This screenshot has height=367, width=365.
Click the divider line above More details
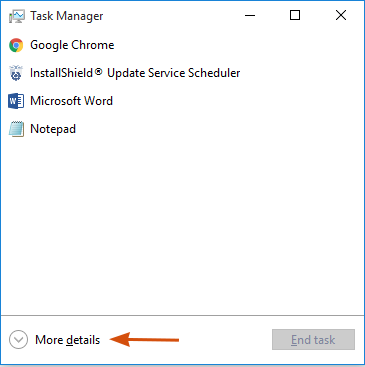(182, 315)
